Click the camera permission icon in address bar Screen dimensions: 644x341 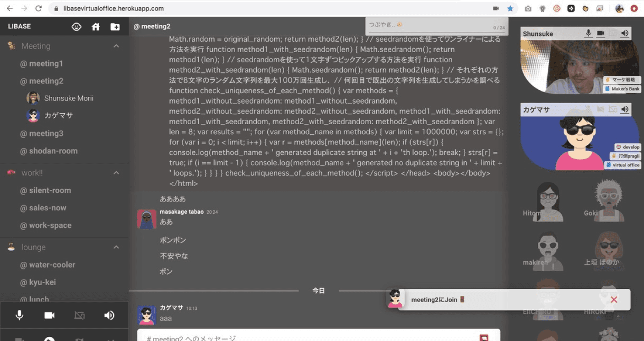(x=496, y=8)
